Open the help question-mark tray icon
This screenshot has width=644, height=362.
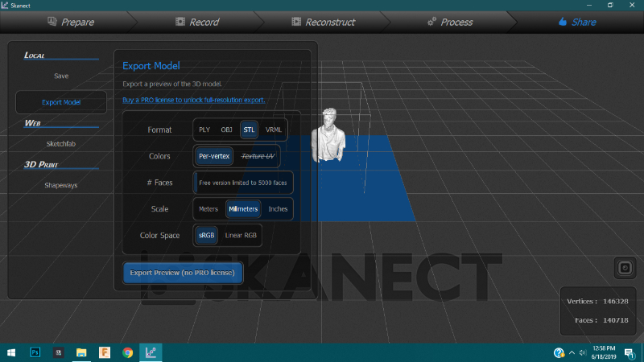[559, 352]
